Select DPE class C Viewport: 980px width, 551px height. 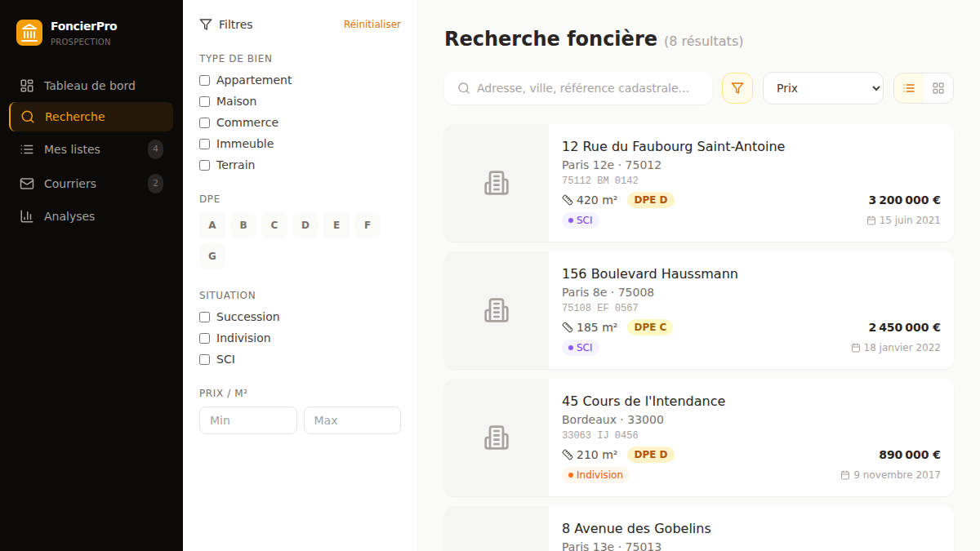(x=274, y=225)
